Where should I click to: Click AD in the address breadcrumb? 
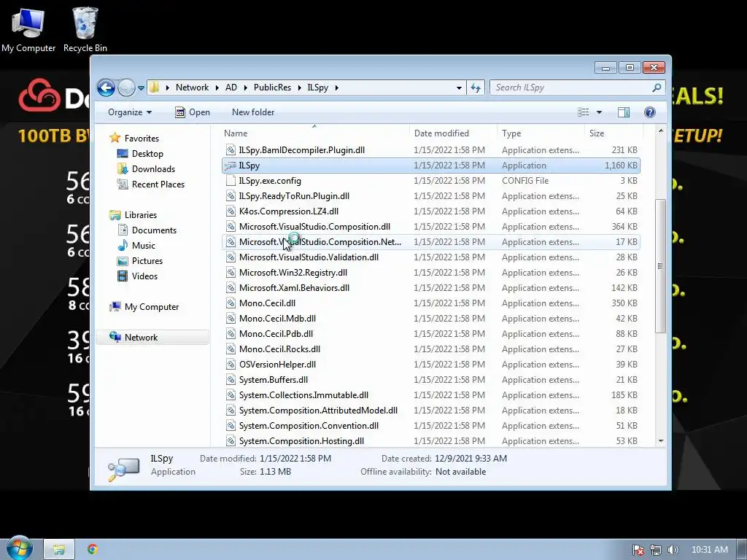(231, 87)
